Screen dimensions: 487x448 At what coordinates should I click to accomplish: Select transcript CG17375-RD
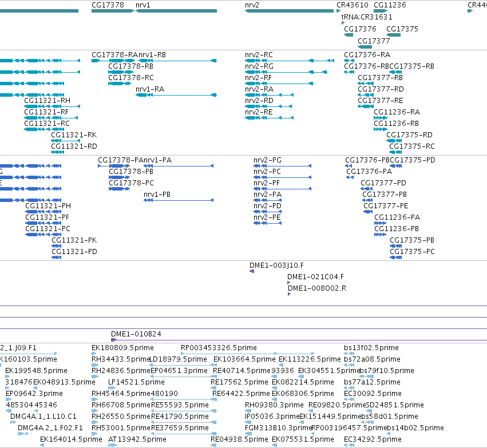tap(394, 141)
